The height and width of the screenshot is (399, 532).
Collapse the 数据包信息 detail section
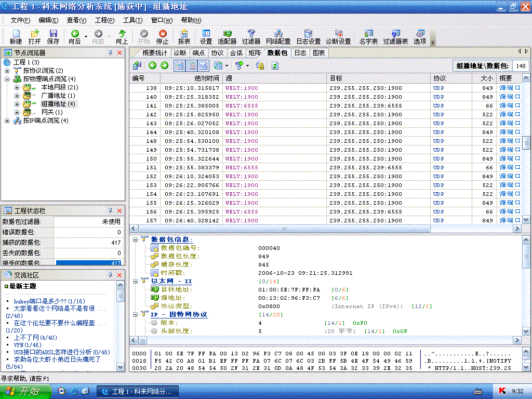click(134, 240)
